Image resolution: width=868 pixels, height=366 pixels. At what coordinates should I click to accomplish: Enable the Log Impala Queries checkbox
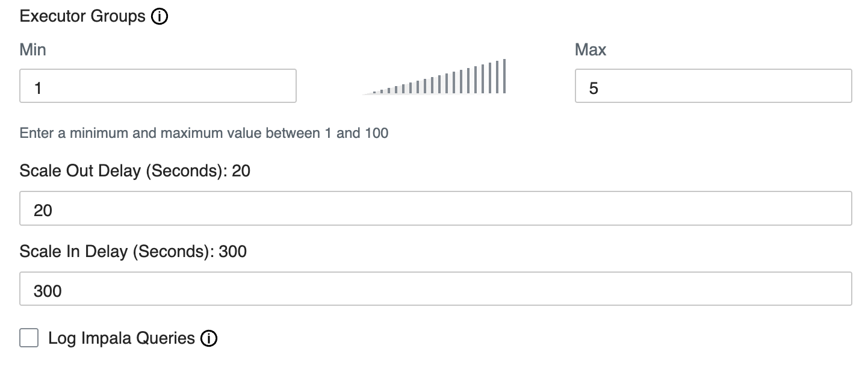coord(29,338)
